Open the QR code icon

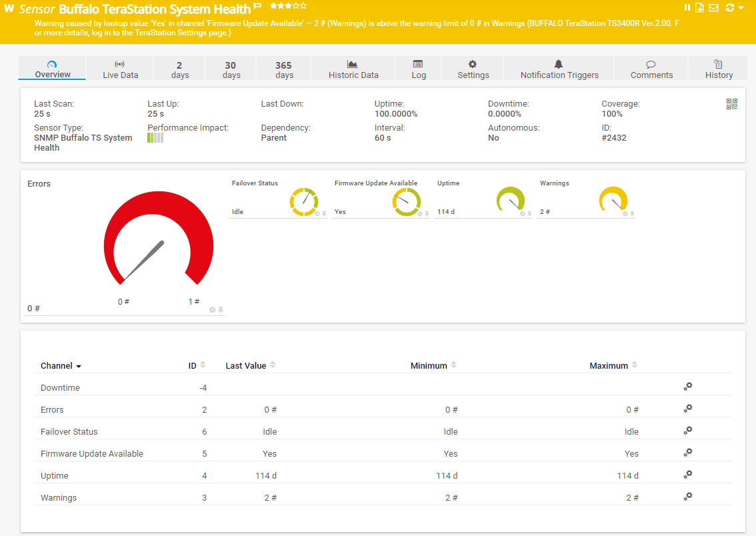(x=732, y=104)
